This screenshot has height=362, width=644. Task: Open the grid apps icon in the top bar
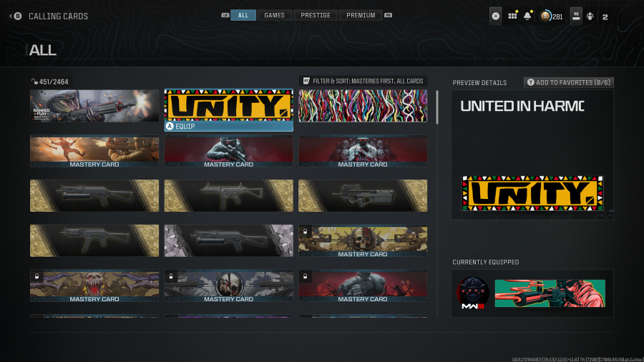tap(512, 16)
